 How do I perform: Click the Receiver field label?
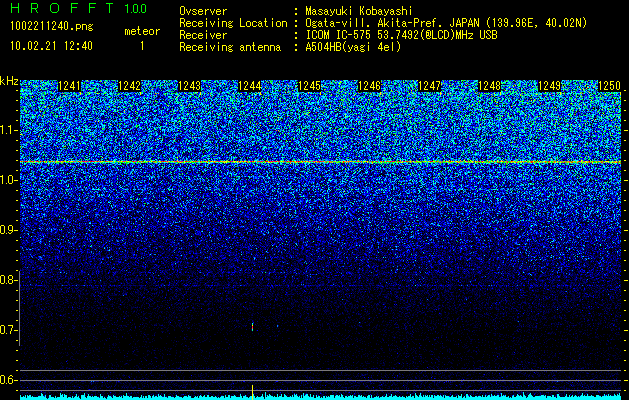pyautogui.click(x=203, y=35)
